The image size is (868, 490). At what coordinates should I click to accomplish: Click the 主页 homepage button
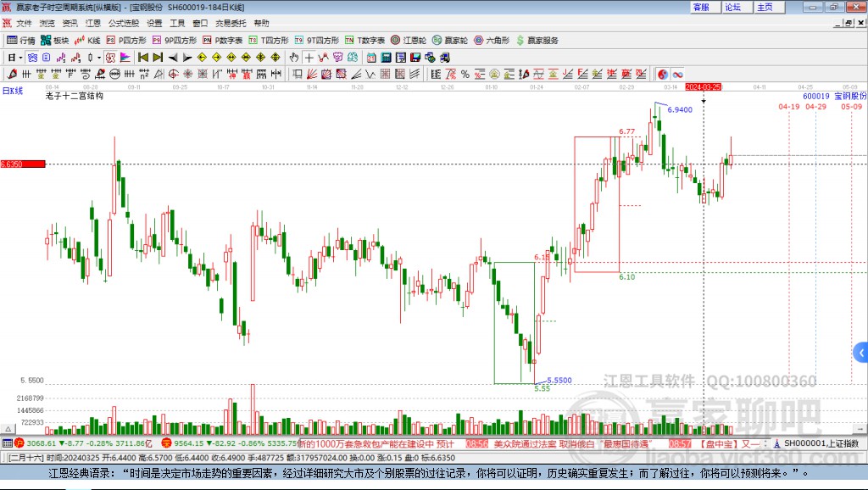(769, 7)
